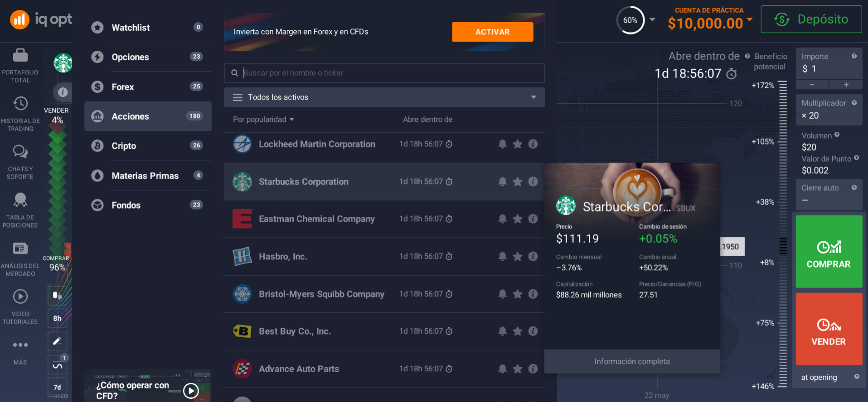Show info for Hasbro, Inc.
This screenshot has width=868, height=402.
[533, 256]
